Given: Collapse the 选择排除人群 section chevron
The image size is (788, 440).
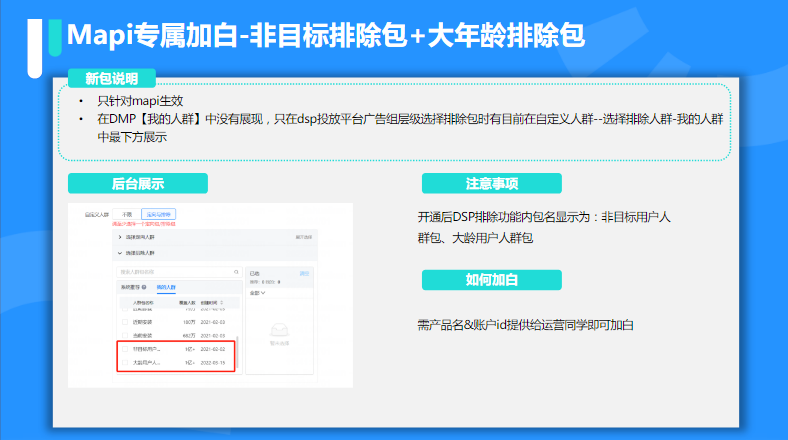Looking at the screenshot, I should click(121, 254).
